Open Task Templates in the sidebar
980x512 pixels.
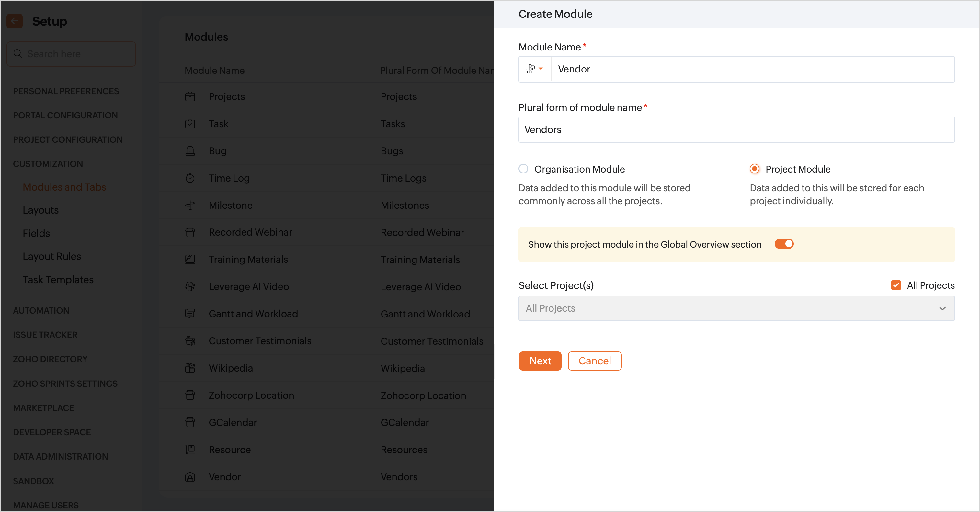pyautogui.click(x=58, y=280)
